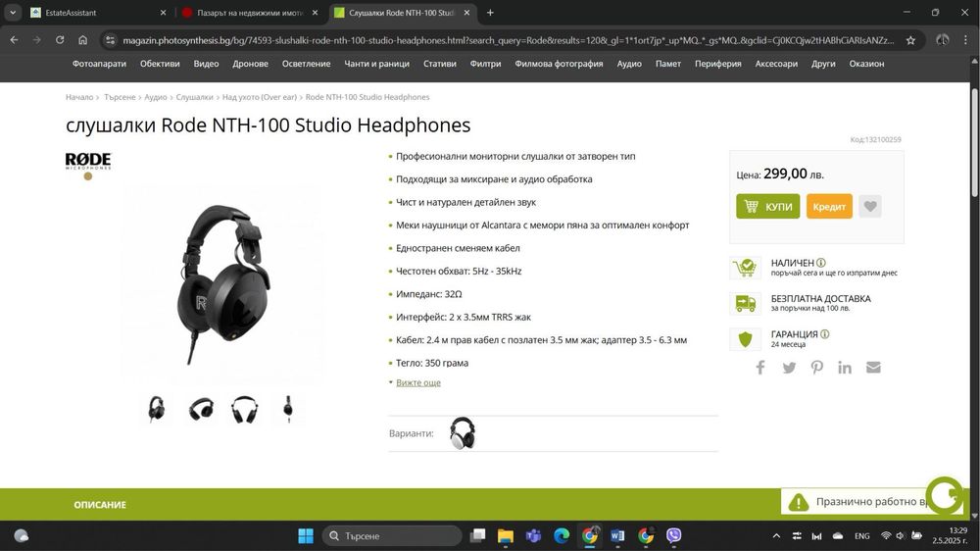Open Филмова фотография menu
Image resolution: width=980 pixels, height=551 pixels.
coord(559,64)
